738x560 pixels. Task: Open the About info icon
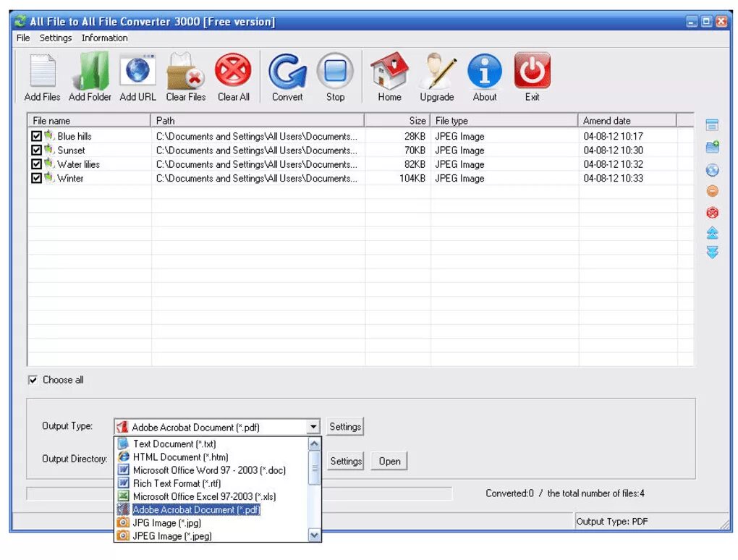click(x=485, y=72)
